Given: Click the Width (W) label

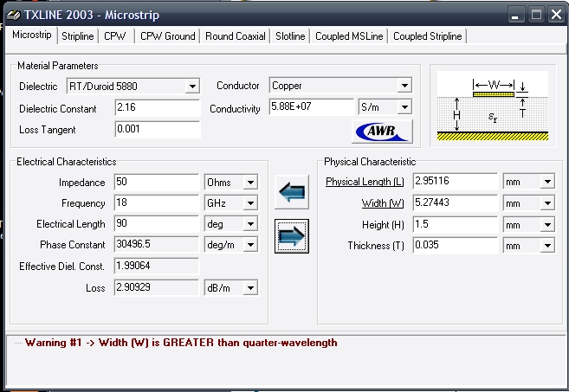Looking at the screenshot, I should point(382,203).
